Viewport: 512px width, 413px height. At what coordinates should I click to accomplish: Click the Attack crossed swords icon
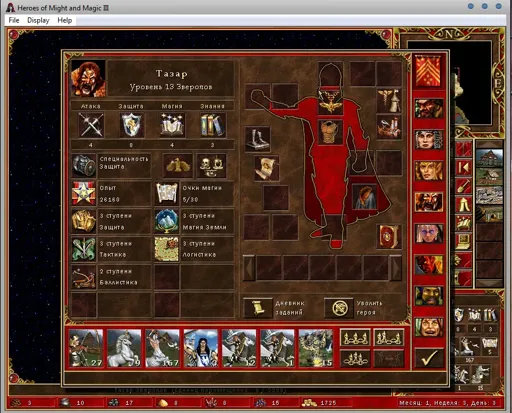coord(91,125)
